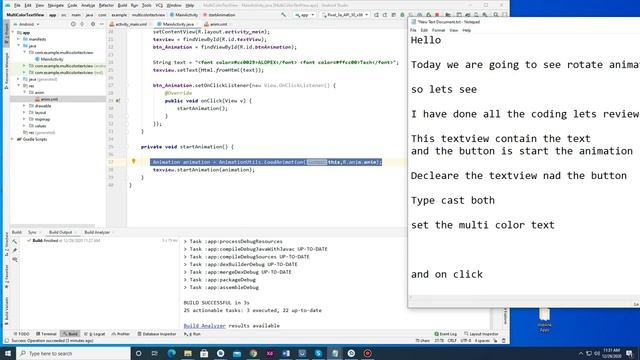Open the app run configuration dropdown
640x360 pixels.
pyautogui.click(x=305, y=15)
